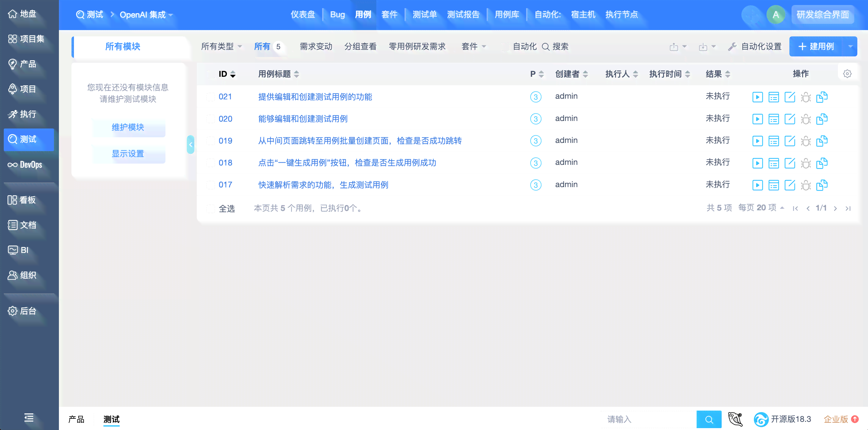
Task: Open 项目集 in left sidebar
Action: [x=26, y=39]
